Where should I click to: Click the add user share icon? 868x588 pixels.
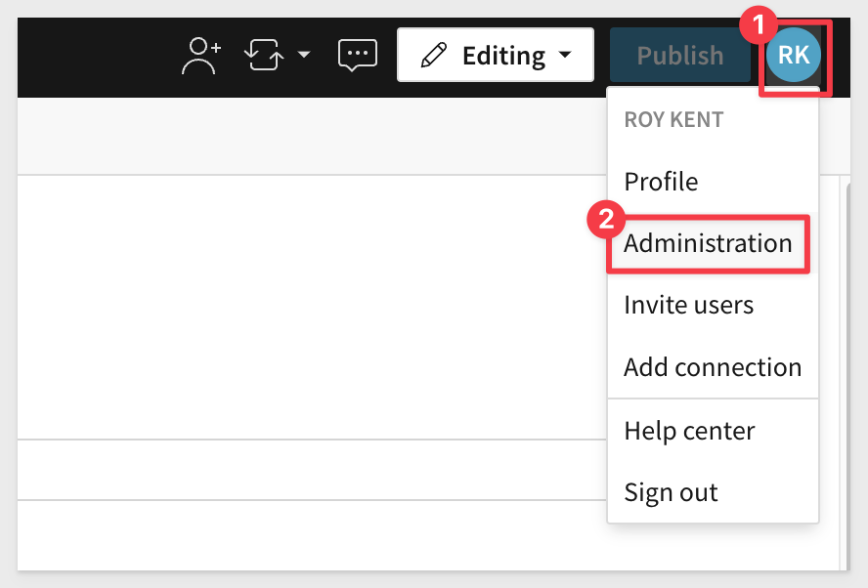202,55
